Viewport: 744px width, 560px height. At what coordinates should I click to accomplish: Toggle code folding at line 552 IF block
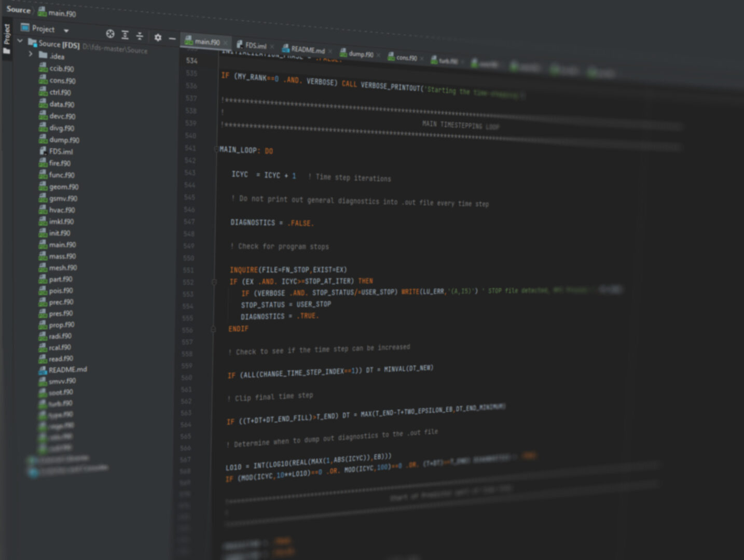coord(214,282)
